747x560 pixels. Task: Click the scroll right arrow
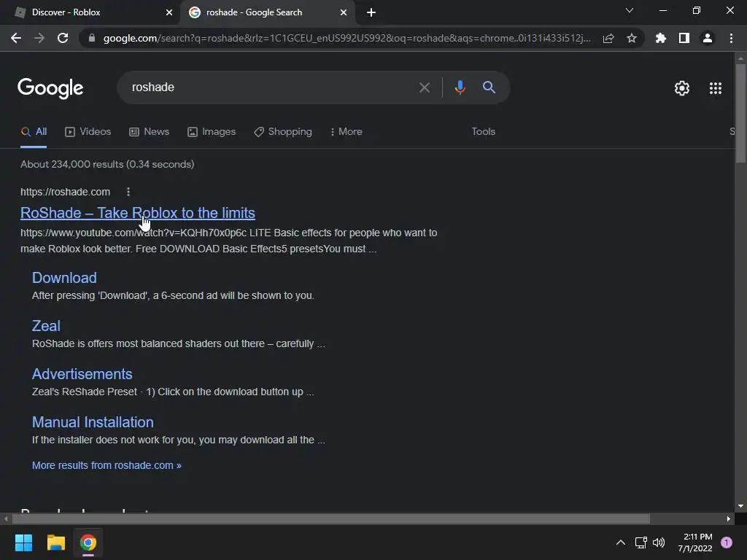pos(729,518)
